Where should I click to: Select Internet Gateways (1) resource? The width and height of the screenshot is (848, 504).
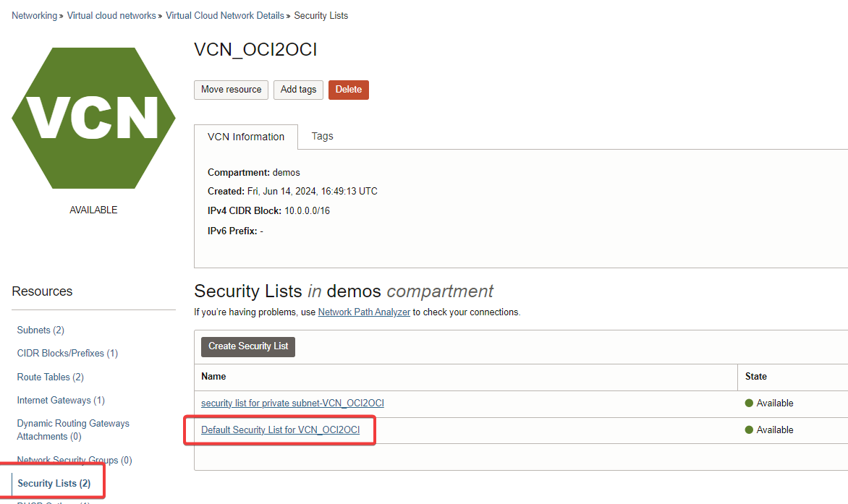(x=61, y=401)
